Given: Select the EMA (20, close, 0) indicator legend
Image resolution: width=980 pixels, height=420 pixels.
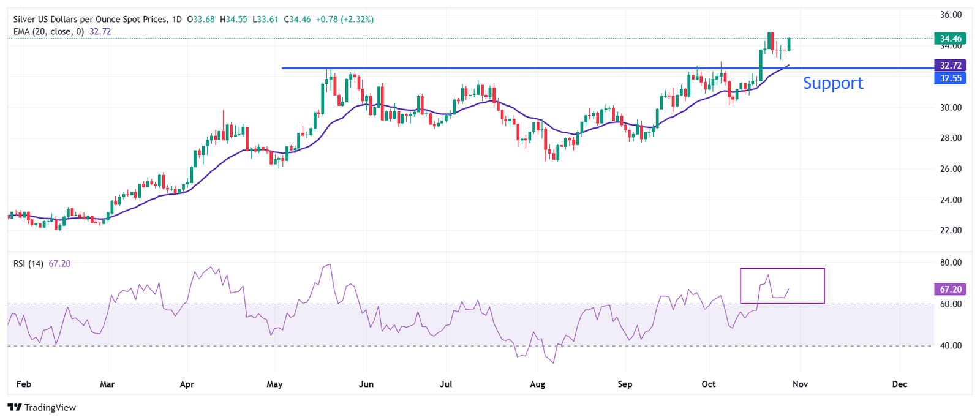Looking at the screenshot, I should (49, 32).
